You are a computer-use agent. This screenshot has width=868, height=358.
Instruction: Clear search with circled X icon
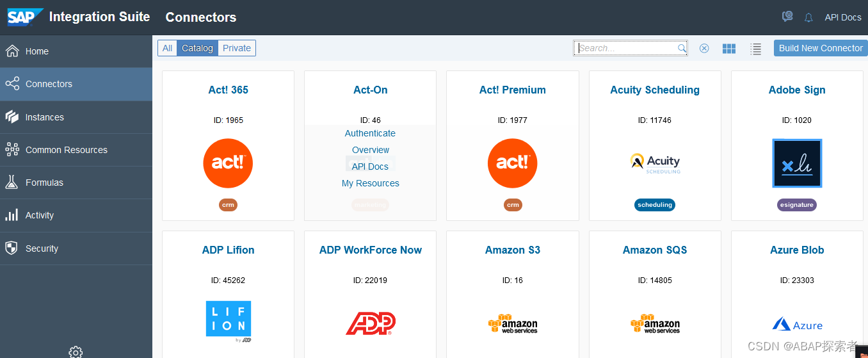[x=704, y=48]
